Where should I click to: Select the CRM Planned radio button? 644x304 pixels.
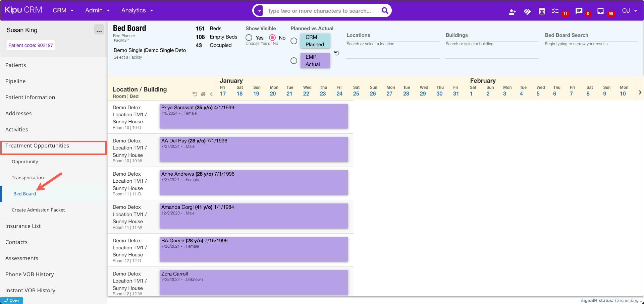click(294, 41)
